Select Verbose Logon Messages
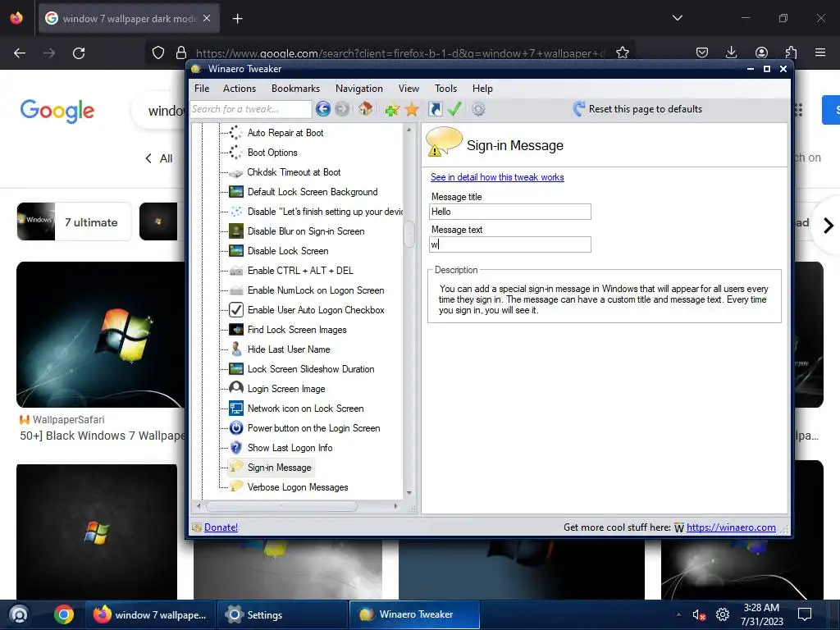 [297, 487]
